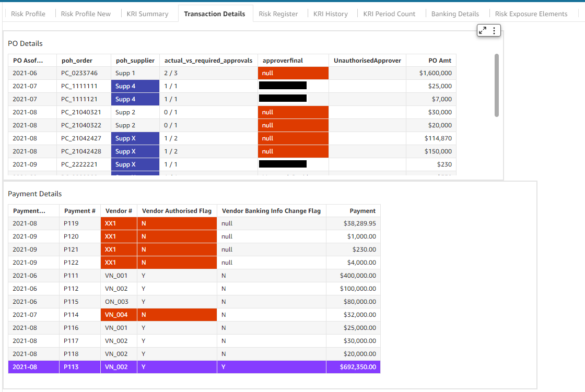The width and height of the screenshot is (585, 392).
Task: Click the Payment # column header
Action: (x=79, y=211)
